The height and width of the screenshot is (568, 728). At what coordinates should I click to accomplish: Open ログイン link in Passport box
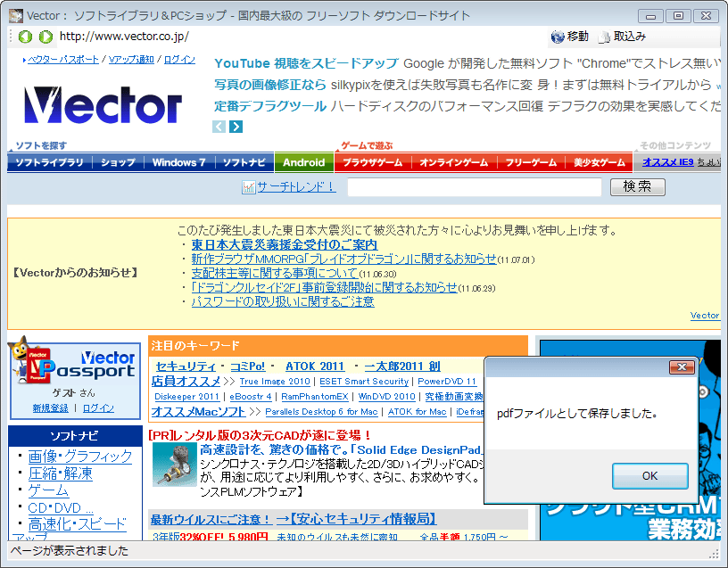[98, 408]
